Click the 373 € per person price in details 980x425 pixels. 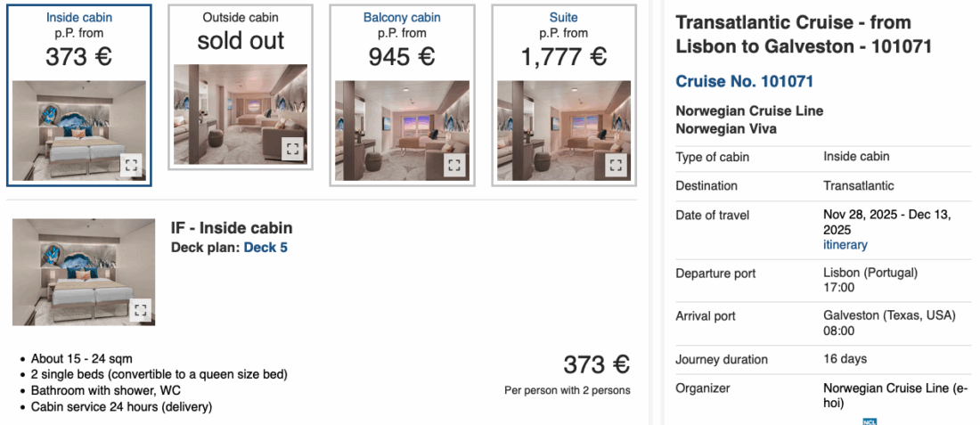[596, 364]
